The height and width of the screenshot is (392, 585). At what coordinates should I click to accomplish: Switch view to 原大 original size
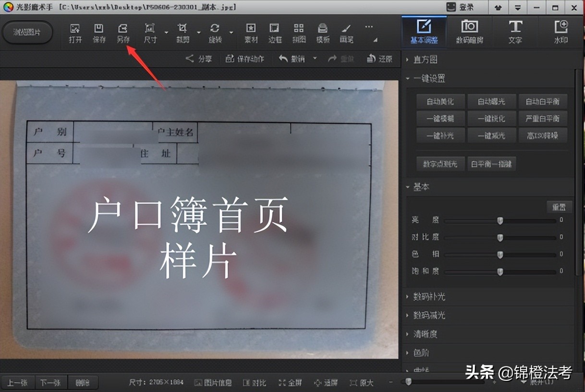pyautogui.click(x=361, y=383)
